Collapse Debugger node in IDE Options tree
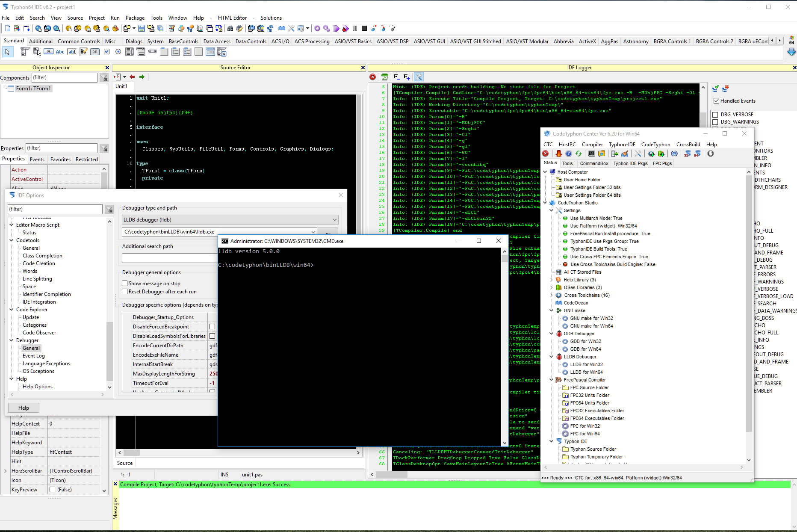This screenshot has height=532, width=797. point(12,340)
